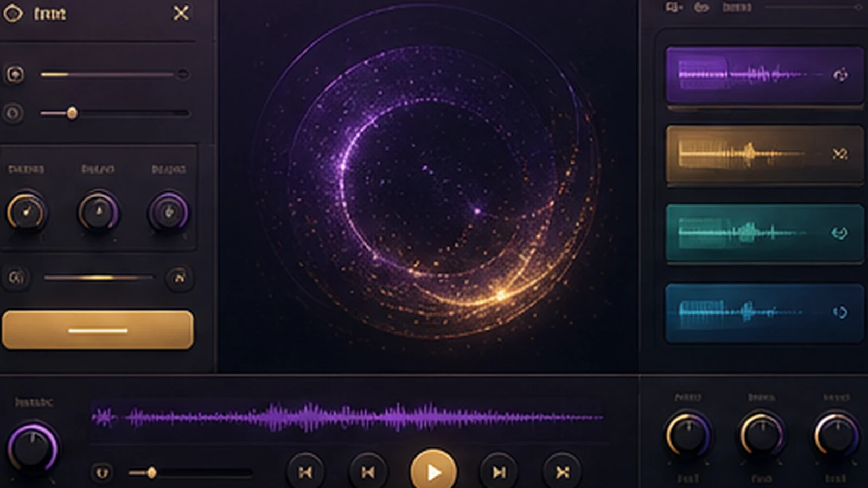Click the icon on the blue track clip

coord(840,312)
